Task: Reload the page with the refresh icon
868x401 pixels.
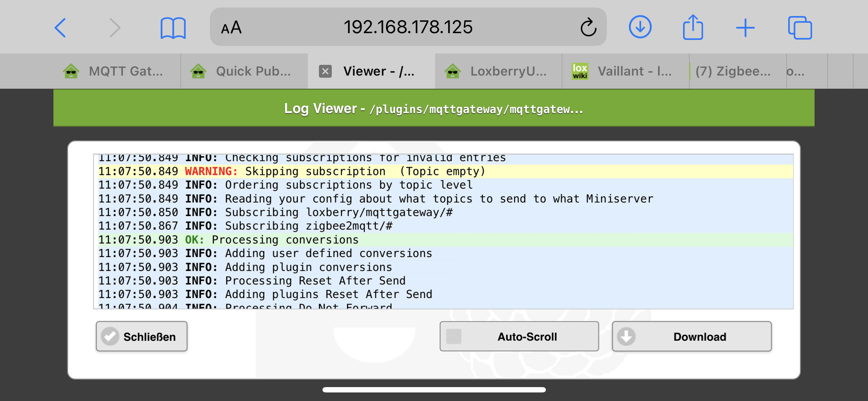Action: tap(588, 28)
